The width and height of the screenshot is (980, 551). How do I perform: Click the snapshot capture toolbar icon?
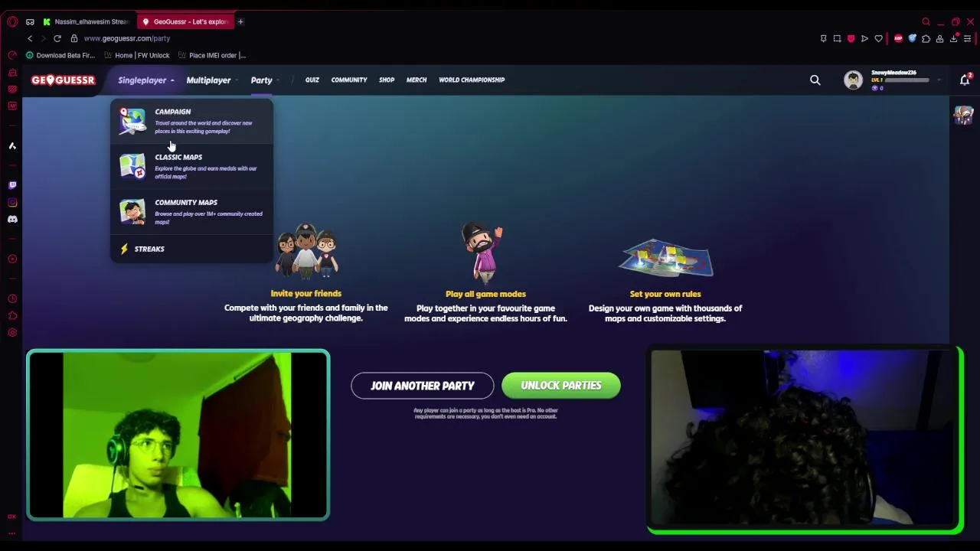click(837, 38)
